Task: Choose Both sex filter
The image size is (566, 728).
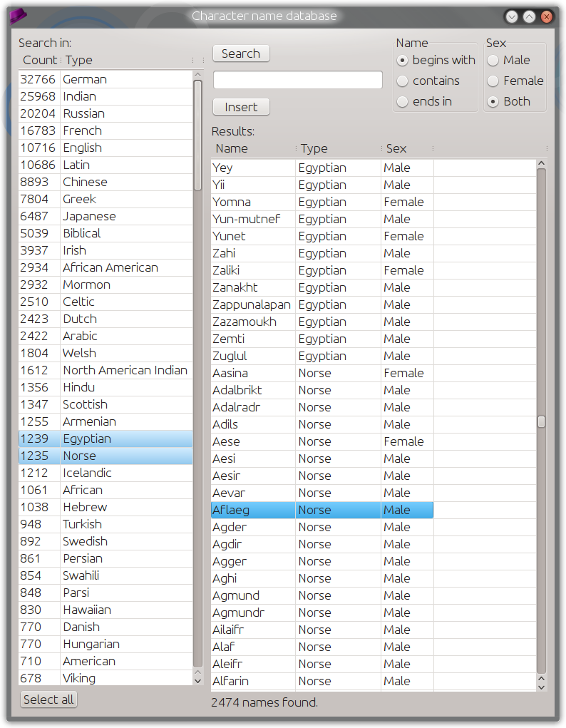Action: click(x=508, y=102)
